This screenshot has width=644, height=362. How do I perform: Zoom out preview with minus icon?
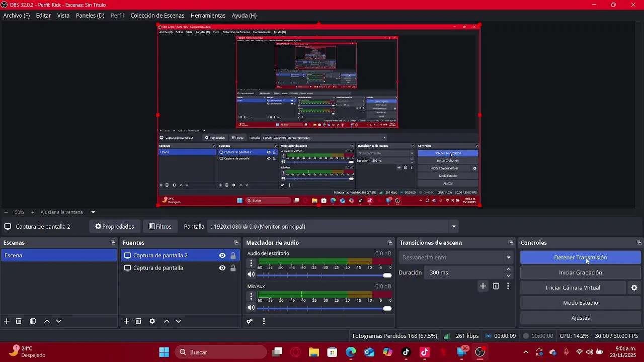[6, 212]
